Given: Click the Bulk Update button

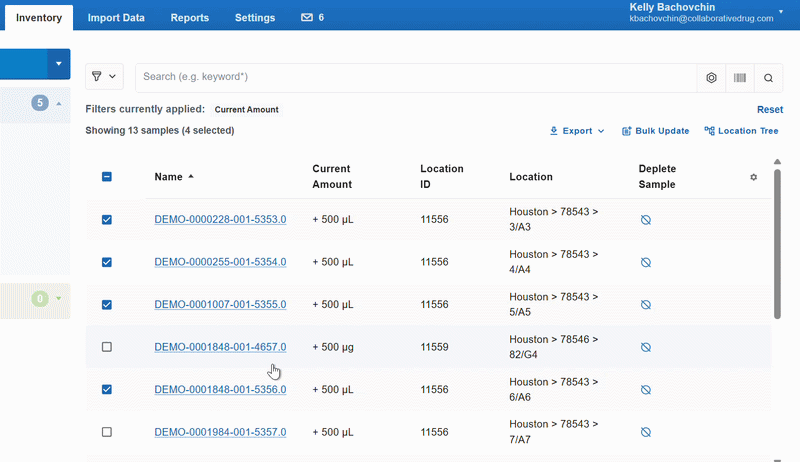Looking at the screenshot, I should pyautogui.click(x=655, y=131).
